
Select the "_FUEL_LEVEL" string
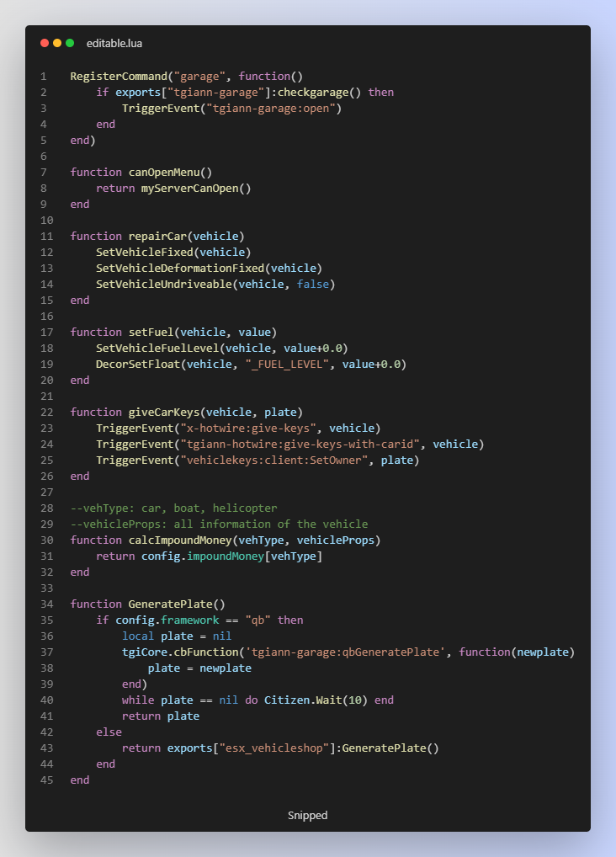(287, 364)
